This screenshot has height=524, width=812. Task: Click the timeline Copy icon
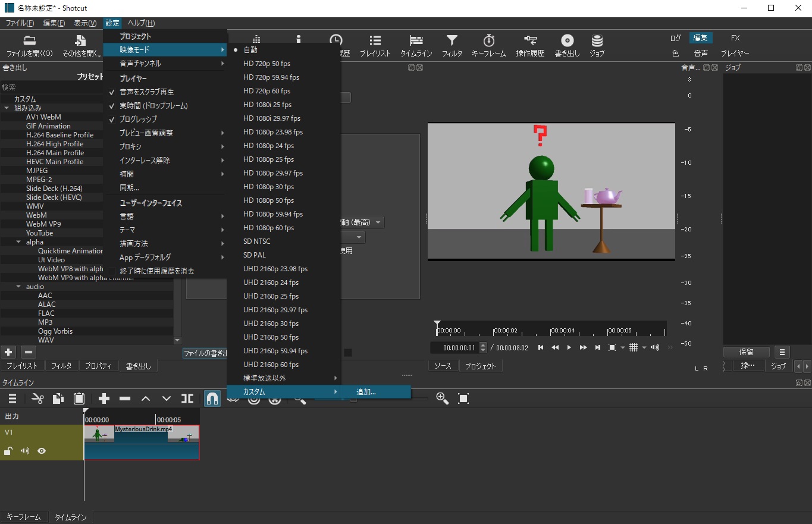pyautogui.click(x=58, y=399)
